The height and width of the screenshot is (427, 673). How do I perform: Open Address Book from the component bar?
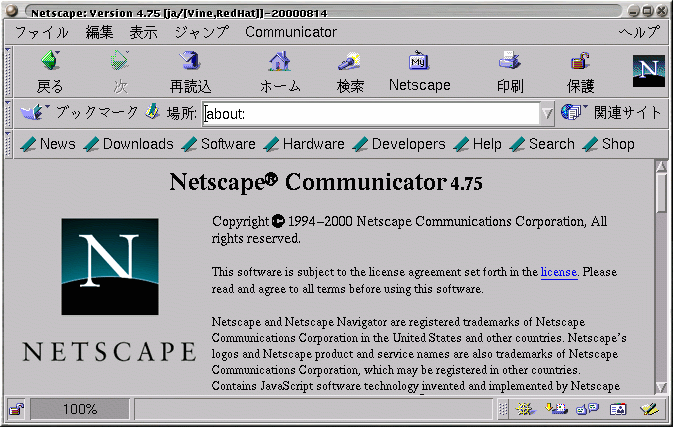coord(618,409)
